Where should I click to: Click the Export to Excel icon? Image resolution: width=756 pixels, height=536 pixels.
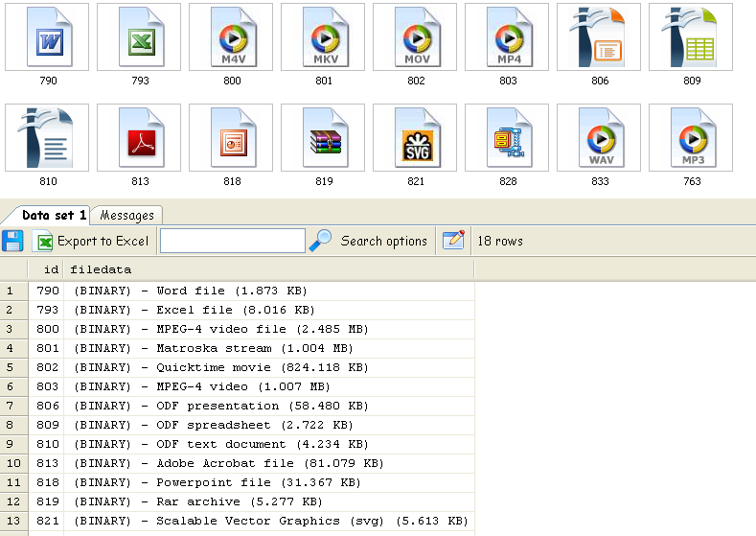coord(43,241)
